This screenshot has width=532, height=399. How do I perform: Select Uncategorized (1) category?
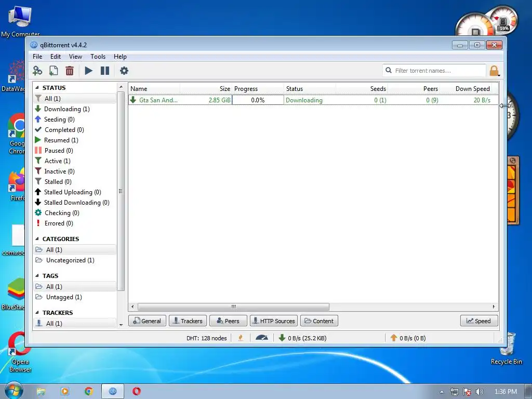coord(75,260)
